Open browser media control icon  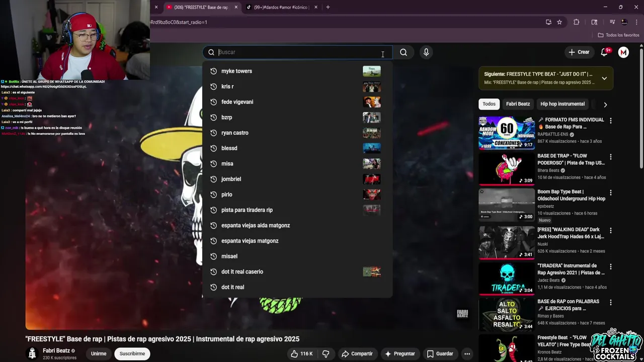point(612,22)
